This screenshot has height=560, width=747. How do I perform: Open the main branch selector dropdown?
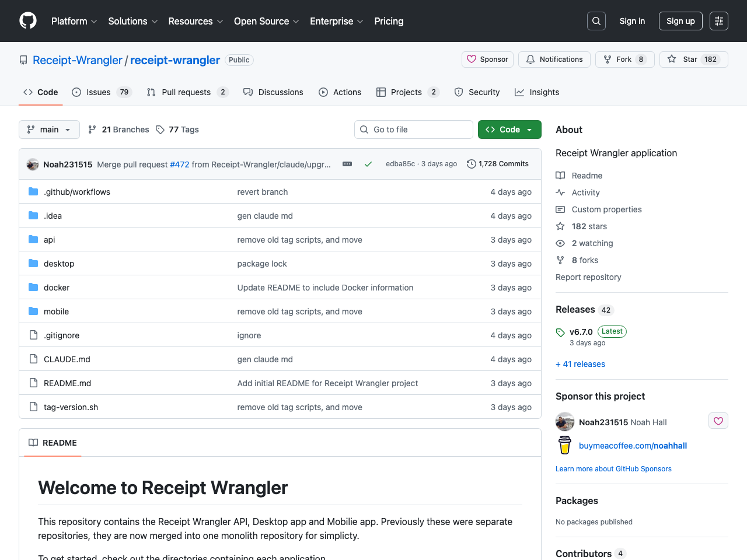49,129
